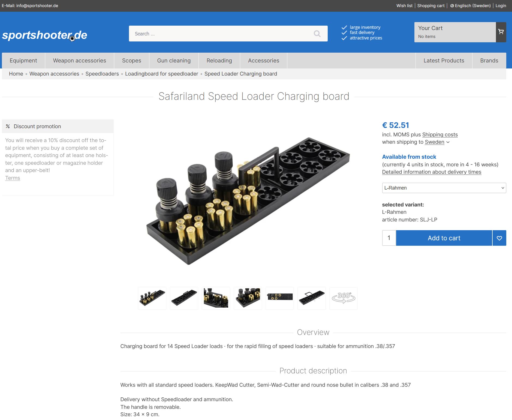Open the L-Rahmen variant dropdown

point(444,188)
